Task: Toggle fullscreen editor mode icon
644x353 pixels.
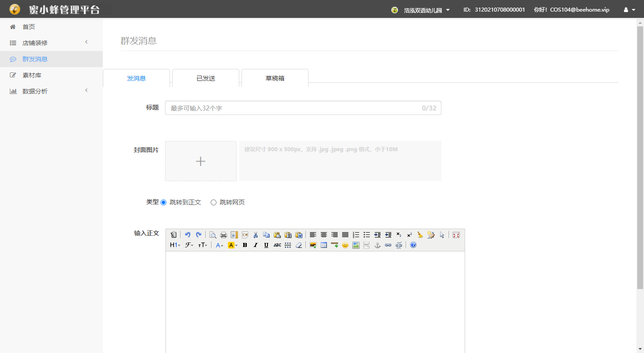Action: 456,235
